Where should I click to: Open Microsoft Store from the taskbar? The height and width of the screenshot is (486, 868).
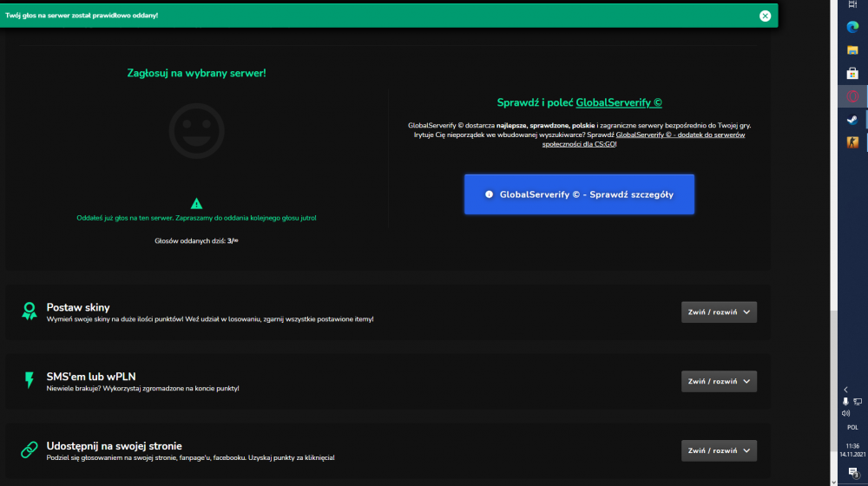(852, 73)
